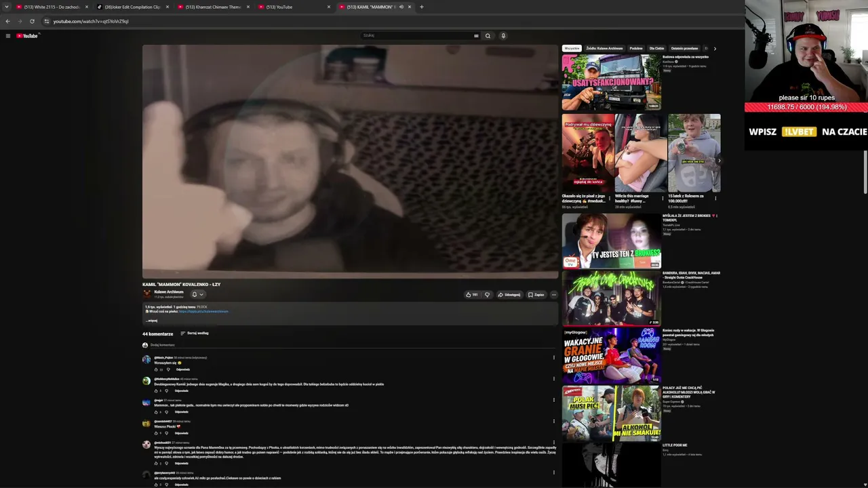Open 'POLACY JUŻ NIE CHCĄ PIĆ' video title
Image resolution: width=868 pixels, height=488 pixels.
click(x=689, y=392)
